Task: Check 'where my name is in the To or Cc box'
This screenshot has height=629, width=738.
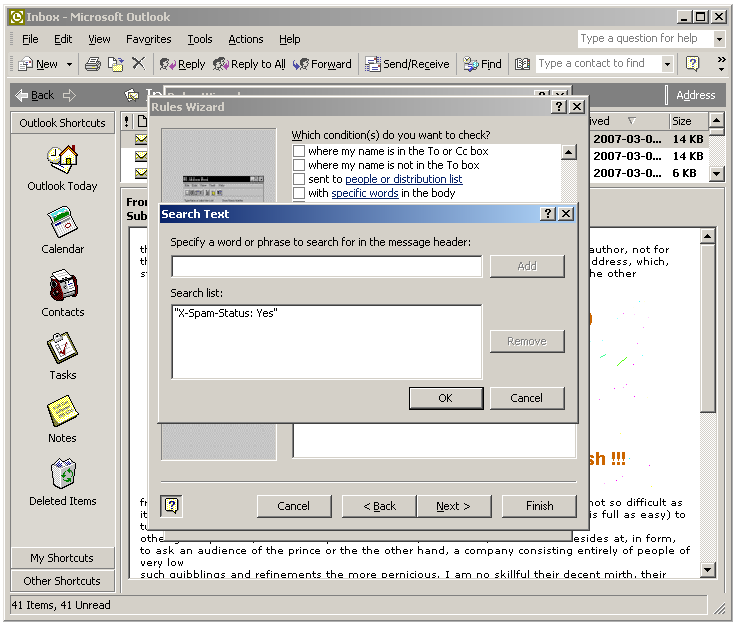Action: [x=299, y=151]
